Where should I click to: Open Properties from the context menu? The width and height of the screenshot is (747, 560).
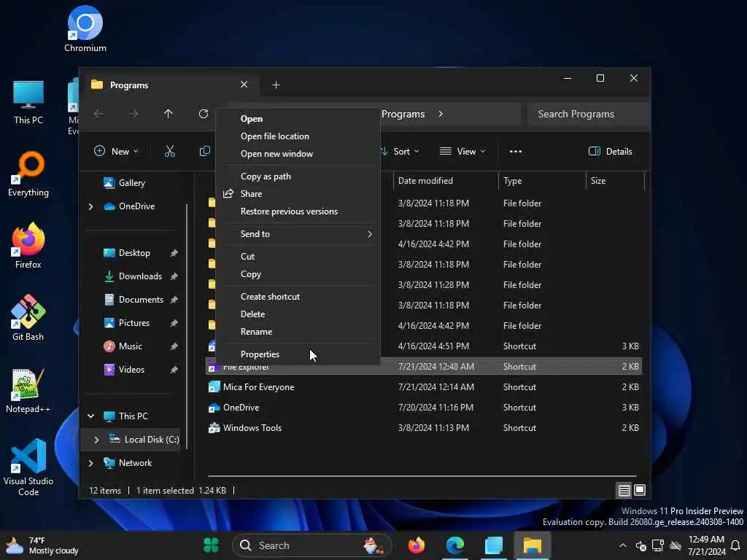pos(298,354)
